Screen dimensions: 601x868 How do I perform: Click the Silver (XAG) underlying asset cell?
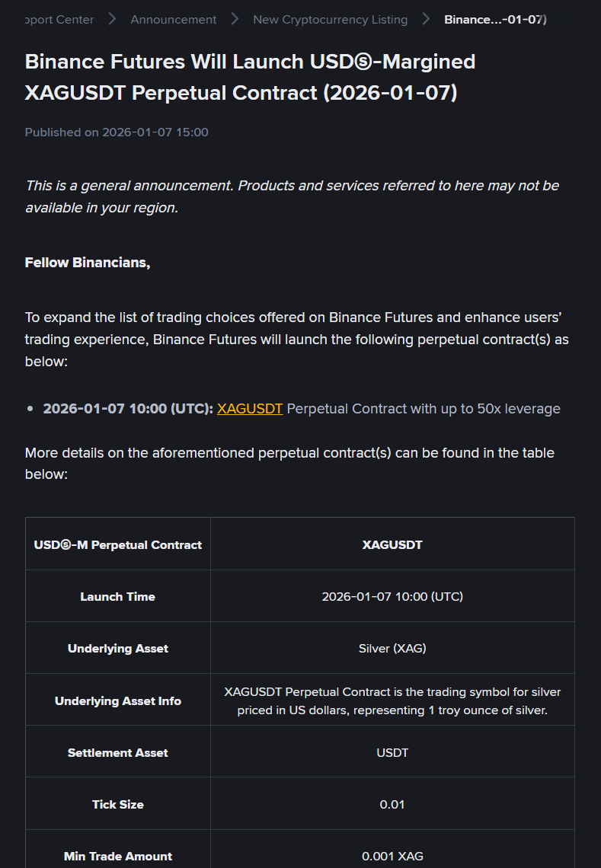(392, 649)
